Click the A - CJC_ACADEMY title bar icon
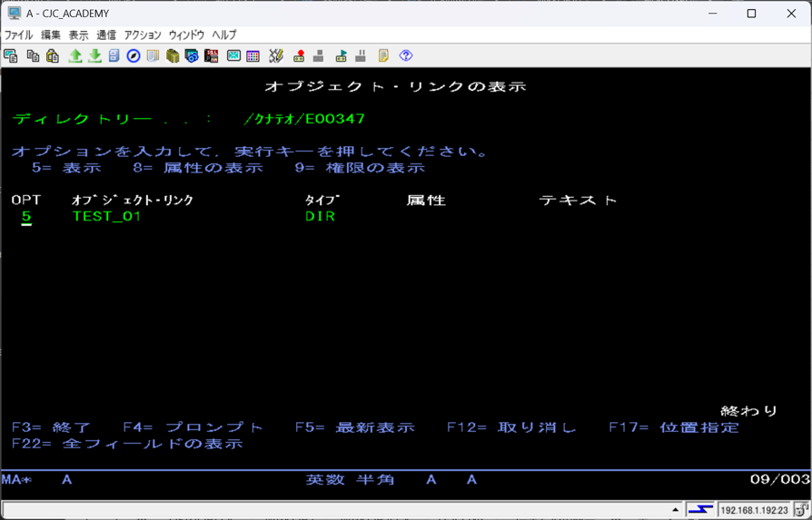 14,14
